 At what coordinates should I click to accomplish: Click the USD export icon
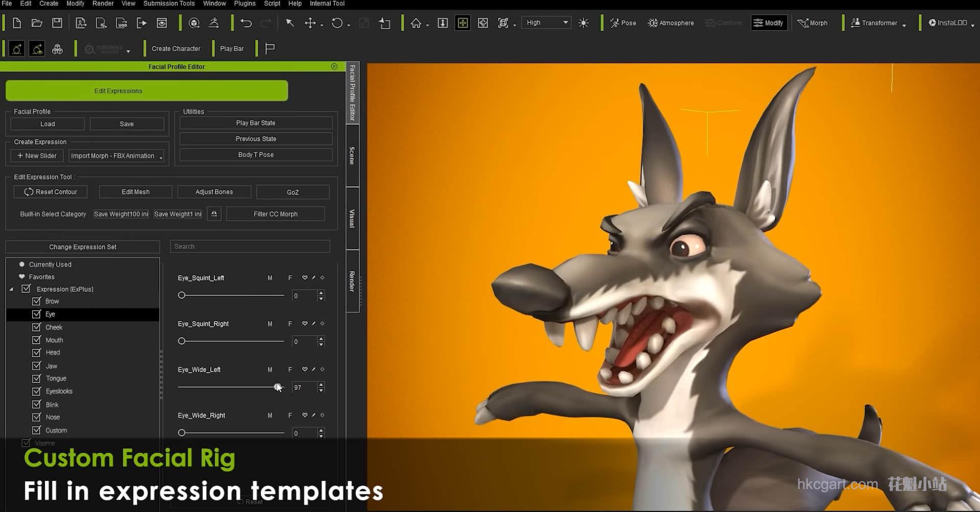coord(121,23)
